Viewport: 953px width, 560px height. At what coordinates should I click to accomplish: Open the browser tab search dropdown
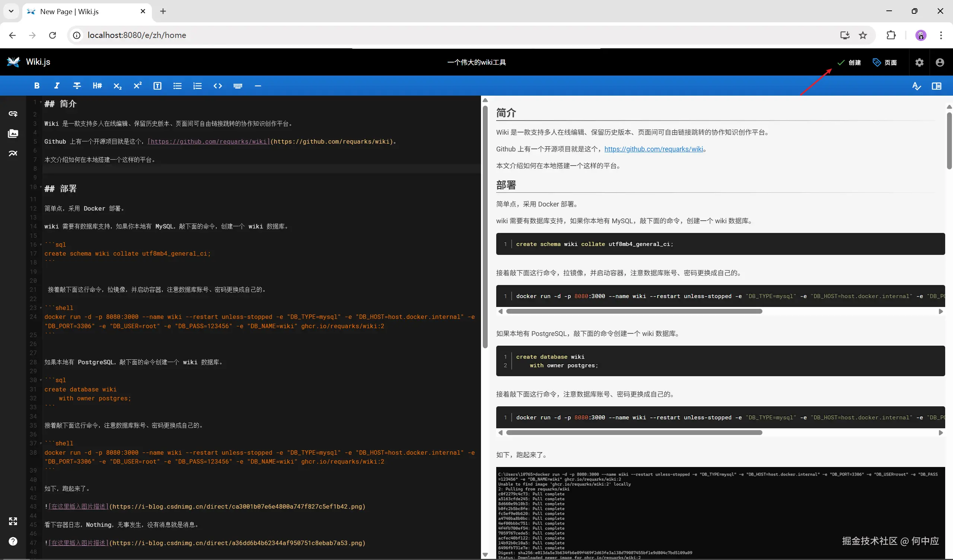tap(11, 11)
